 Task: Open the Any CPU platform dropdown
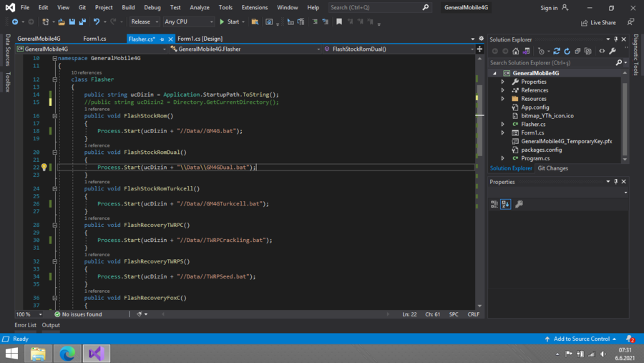point(188,22)
